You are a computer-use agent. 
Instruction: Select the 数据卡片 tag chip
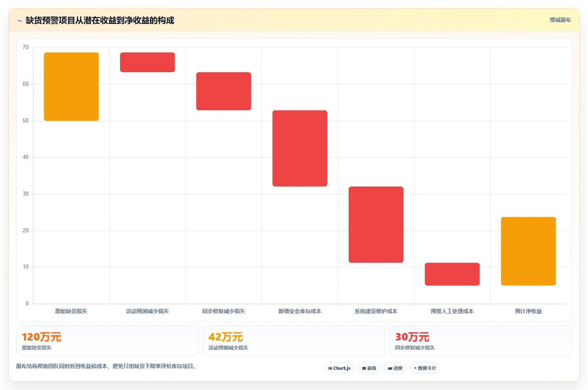click(425, 368)
